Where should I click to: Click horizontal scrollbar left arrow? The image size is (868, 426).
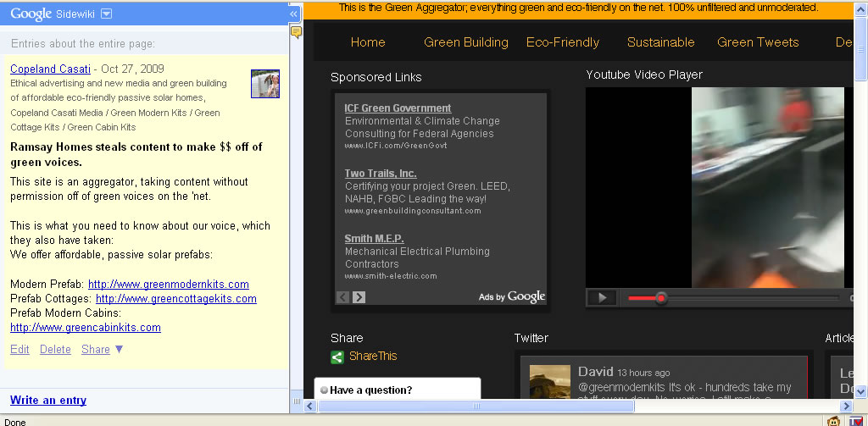pos(310,406)
